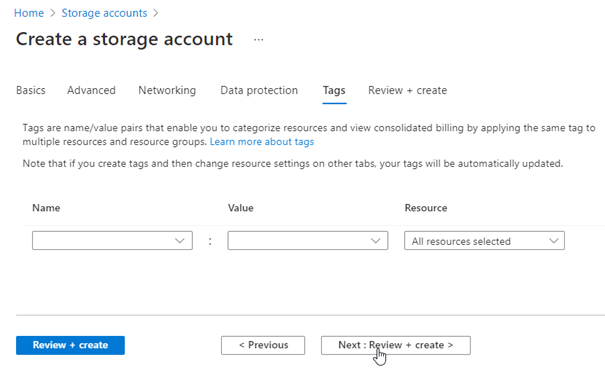The image size is (605, 376).
Task: Open the tag Name combo box
Action: tap(112, 241)
